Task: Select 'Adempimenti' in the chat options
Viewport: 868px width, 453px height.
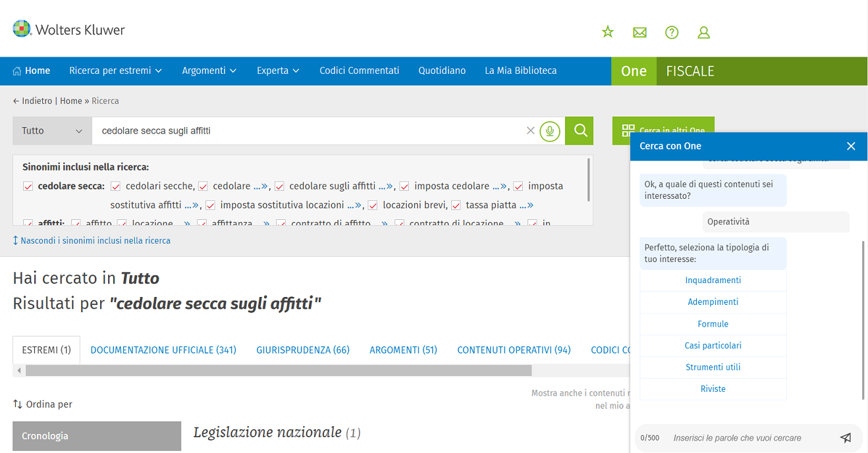Action: (x=713, y=302)
